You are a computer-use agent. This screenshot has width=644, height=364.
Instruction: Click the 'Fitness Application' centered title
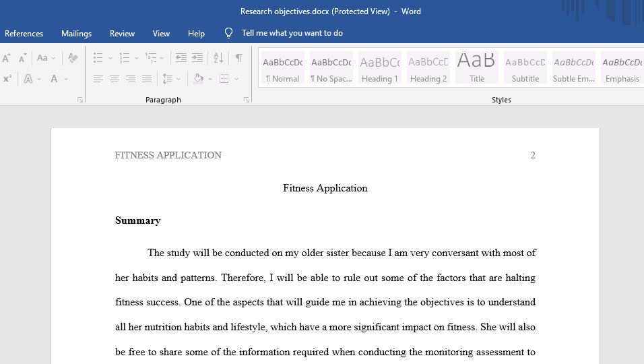325,188
